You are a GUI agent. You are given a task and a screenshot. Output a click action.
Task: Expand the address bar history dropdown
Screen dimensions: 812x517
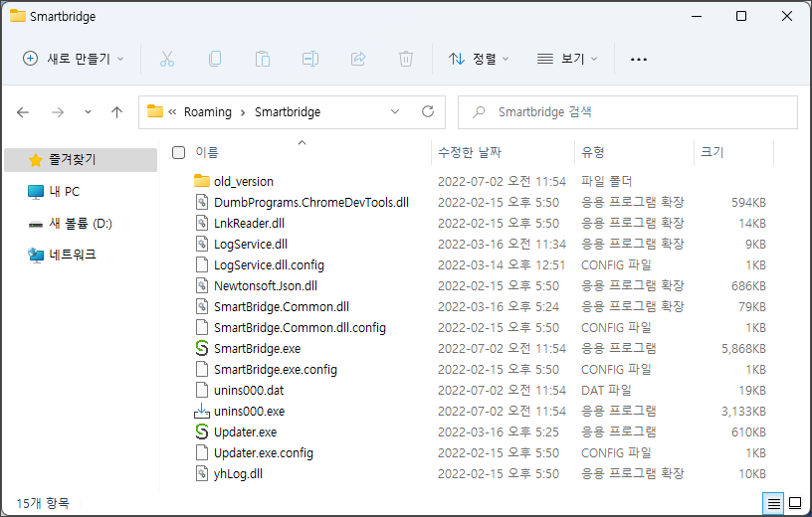395,111
